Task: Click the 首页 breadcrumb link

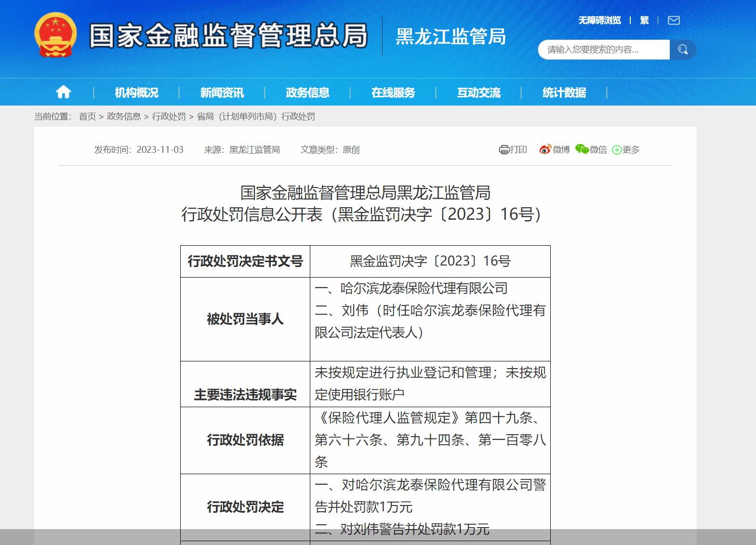Action: click(88, 117)
